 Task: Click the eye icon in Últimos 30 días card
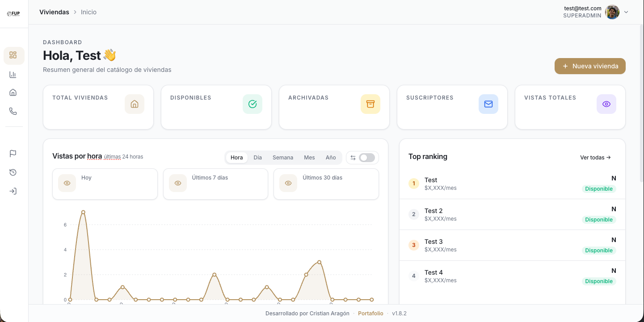coord(288,183)
